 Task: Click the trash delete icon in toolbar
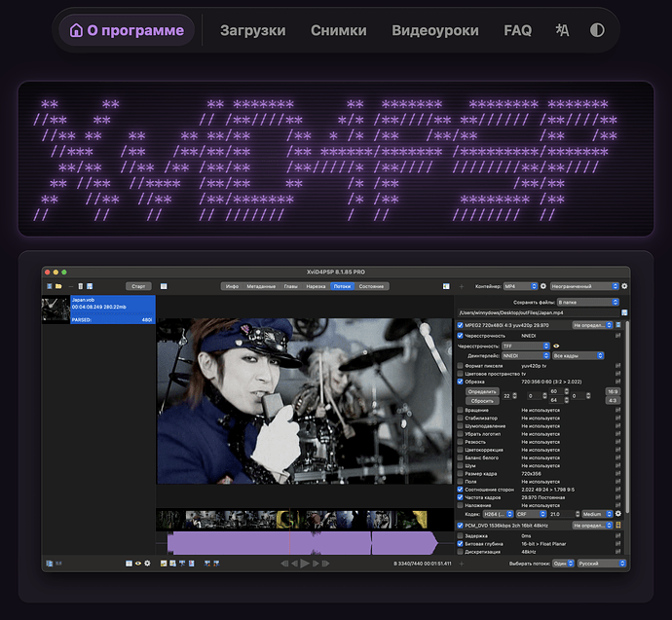tap(81, 286)
